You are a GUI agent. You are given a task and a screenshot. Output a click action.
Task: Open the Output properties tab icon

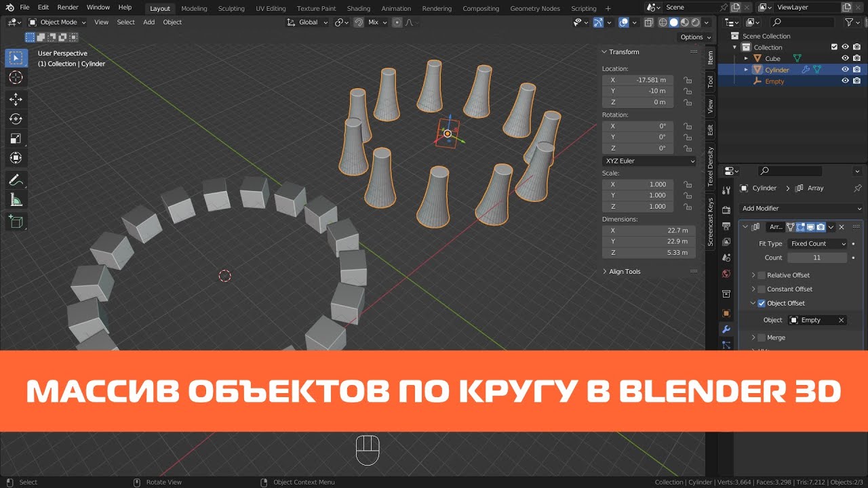(x=726, y=226)
